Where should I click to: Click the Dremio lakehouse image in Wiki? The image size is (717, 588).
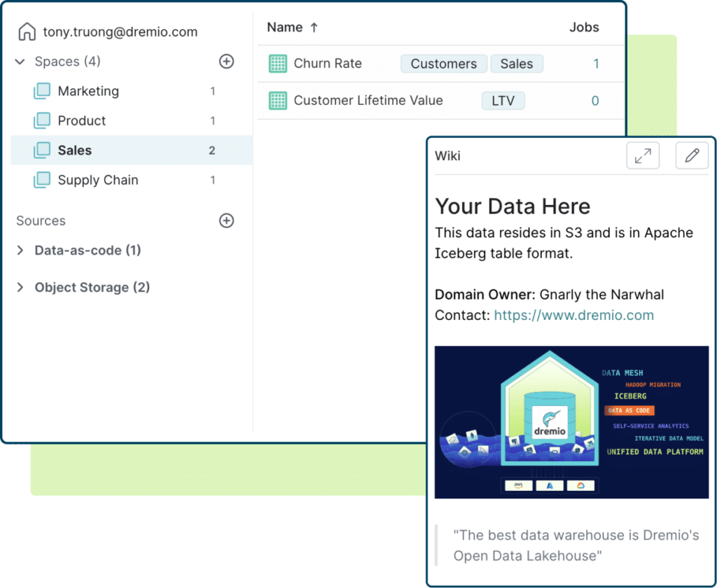point(571,422)
